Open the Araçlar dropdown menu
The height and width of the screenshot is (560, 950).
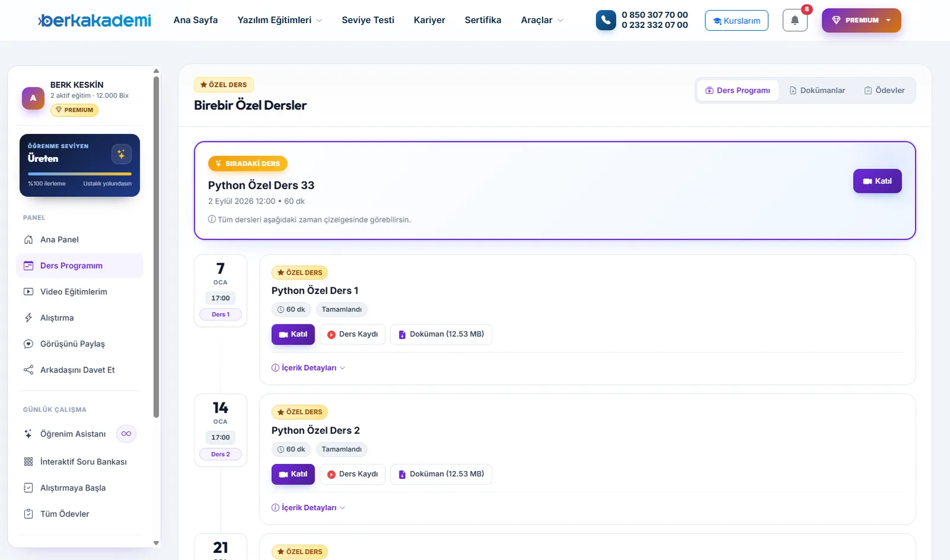542,20
